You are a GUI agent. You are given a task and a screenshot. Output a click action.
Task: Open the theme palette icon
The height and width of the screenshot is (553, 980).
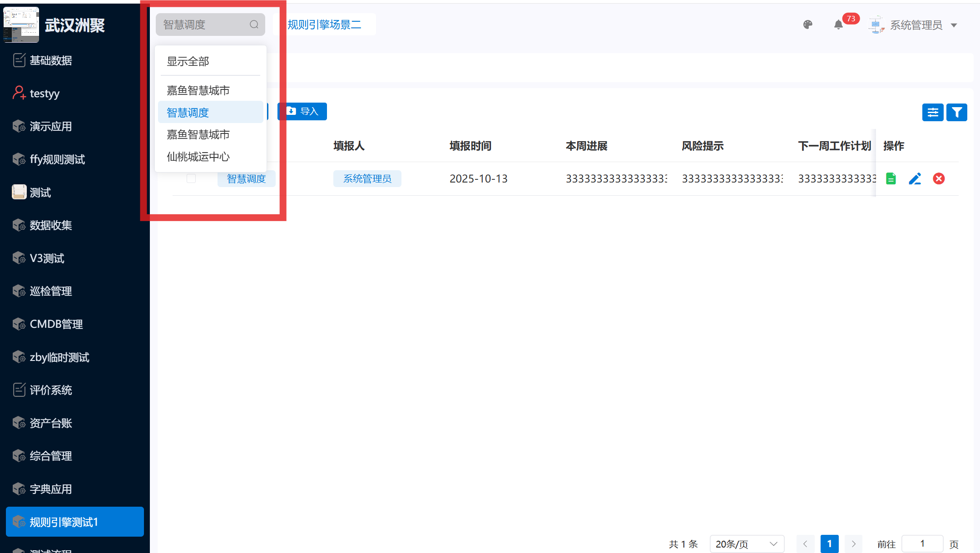(x=807, y=25)
